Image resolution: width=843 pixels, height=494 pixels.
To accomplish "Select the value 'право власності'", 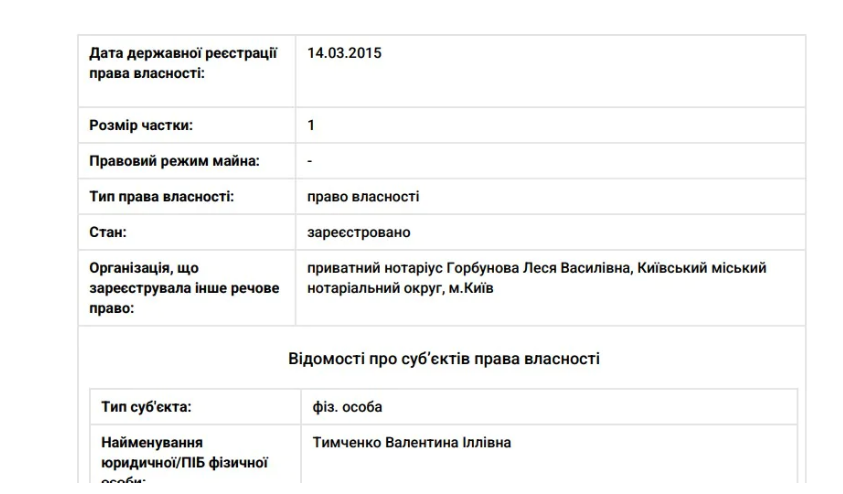I will tap(363, 197).
